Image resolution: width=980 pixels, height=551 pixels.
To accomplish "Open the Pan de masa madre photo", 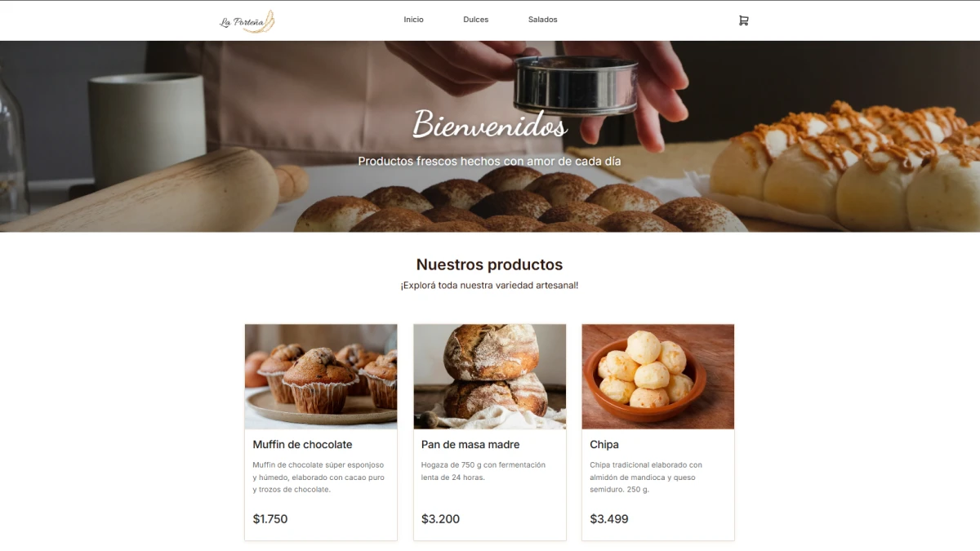I will 490,376.
